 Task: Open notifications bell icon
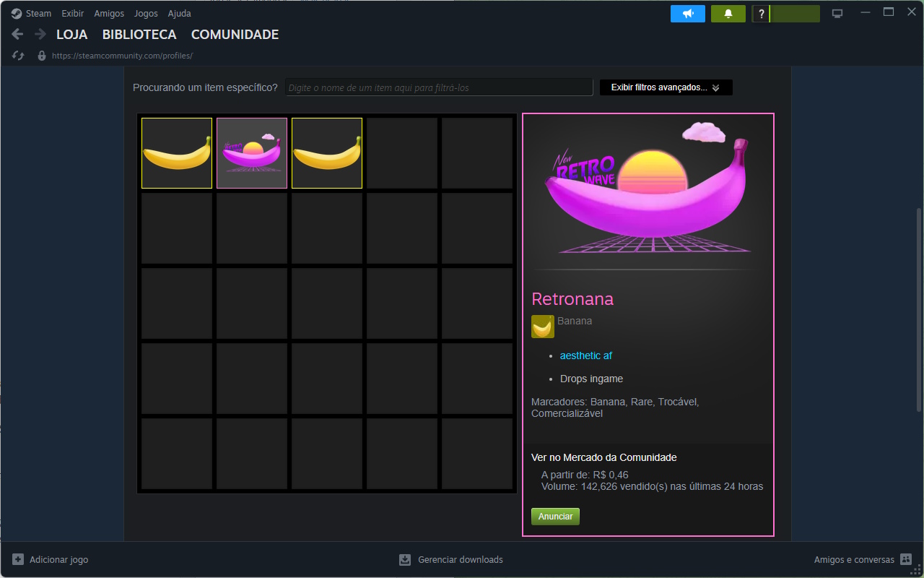click(728, 14)
